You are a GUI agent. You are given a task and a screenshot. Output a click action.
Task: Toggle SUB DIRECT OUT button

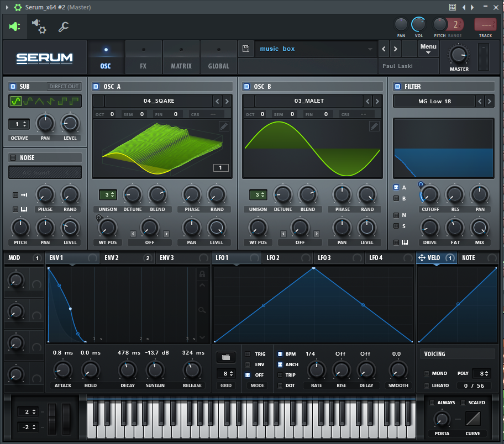coord(64,86)
